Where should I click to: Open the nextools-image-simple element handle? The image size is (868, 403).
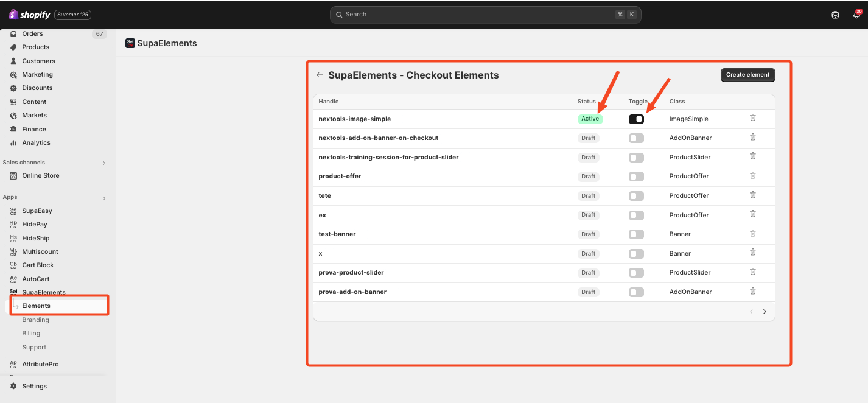[x=354, y=119]
